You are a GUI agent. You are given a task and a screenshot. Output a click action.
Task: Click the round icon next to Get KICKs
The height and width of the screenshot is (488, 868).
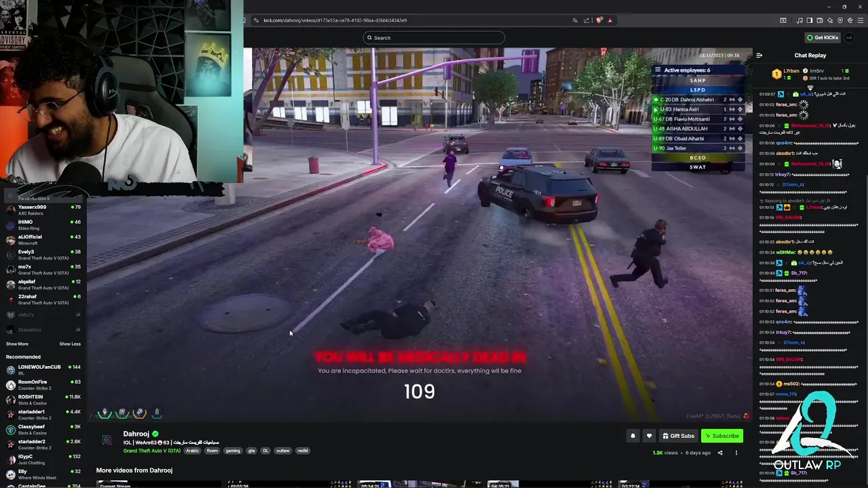849,38
